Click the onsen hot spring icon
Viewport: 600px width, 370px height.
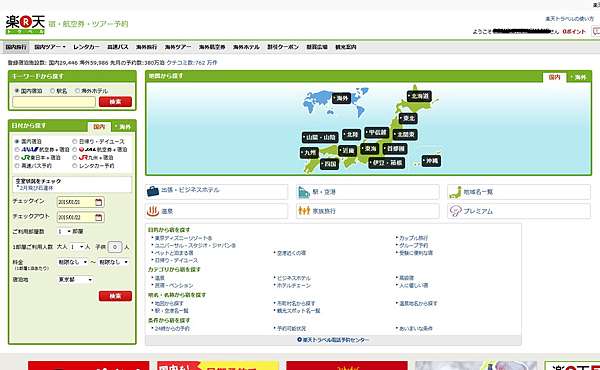point(153,211)
